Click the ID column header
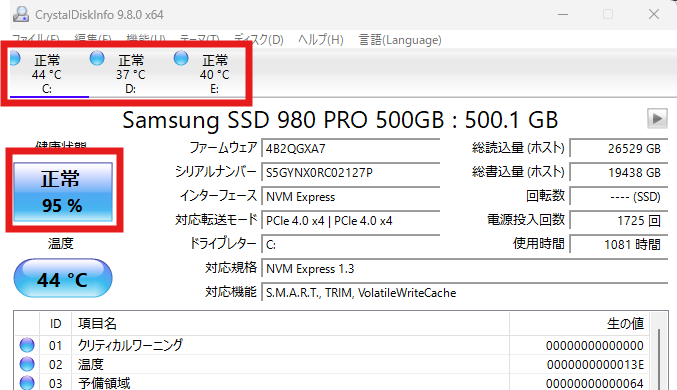 pos(55,323)
